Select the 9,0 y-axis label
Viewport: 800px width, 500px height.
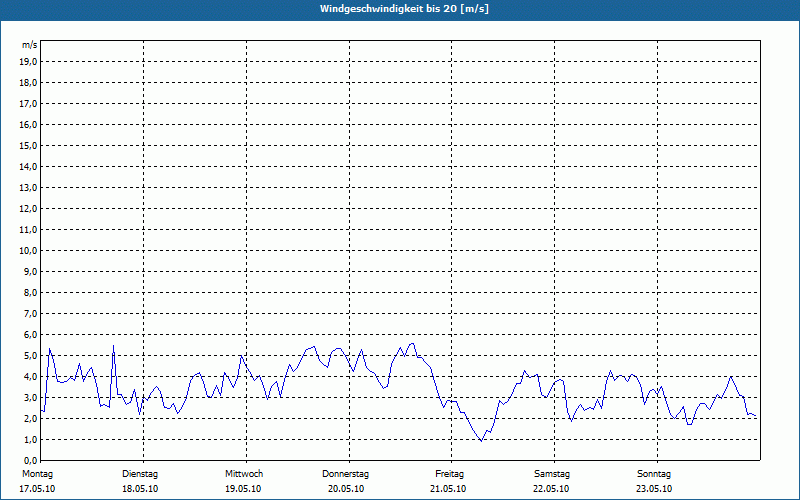(31, 271)
